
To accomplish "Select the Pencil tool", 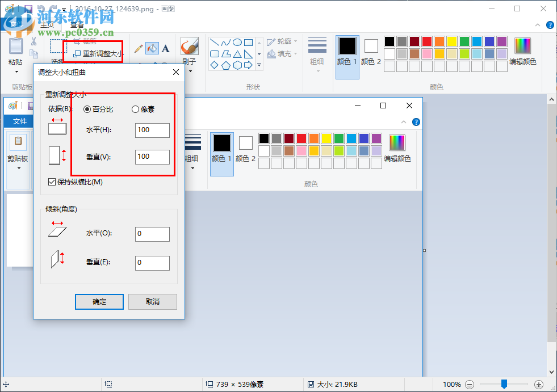I will point(139,48).
